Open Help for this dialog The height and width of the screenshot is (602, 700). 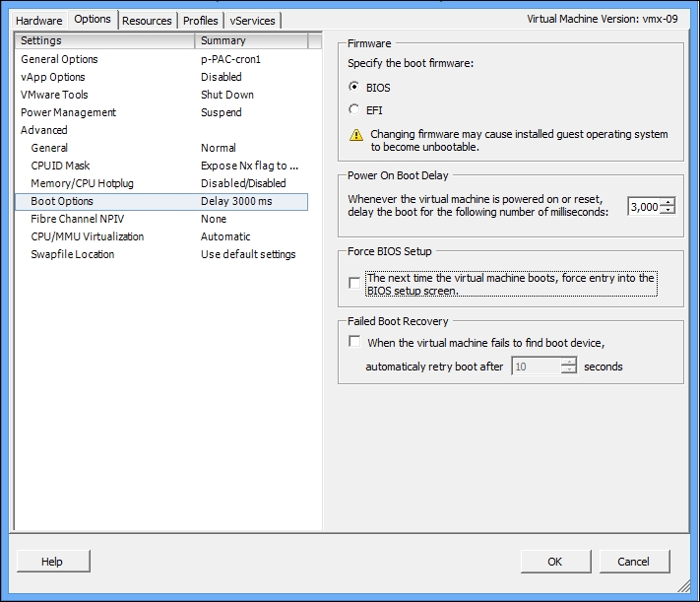coord(53,562)
